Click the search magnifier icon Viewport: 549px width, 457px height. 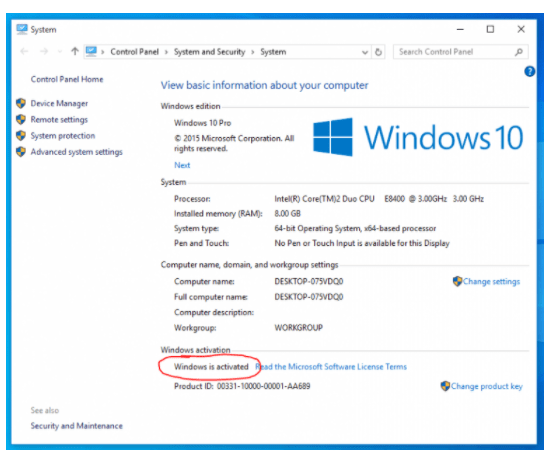tap(519, 52)
